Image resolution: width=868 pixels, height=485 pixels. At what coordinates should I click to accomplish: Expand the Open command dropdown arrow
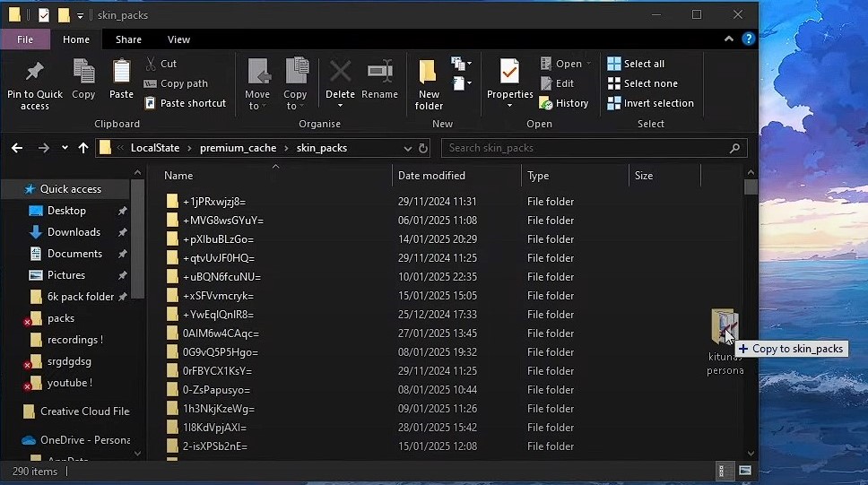click(x=588, y=64)
